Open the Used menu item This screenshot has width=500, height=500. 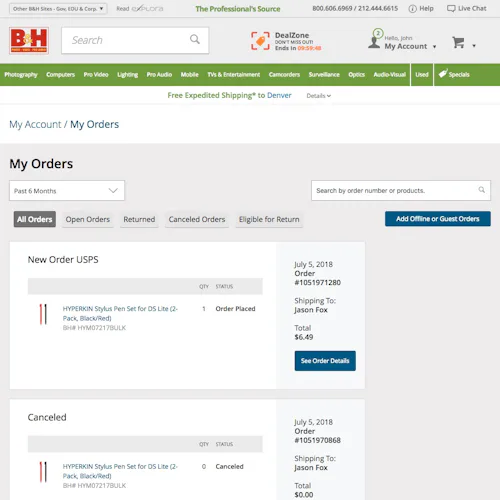[x=422, y=74]
